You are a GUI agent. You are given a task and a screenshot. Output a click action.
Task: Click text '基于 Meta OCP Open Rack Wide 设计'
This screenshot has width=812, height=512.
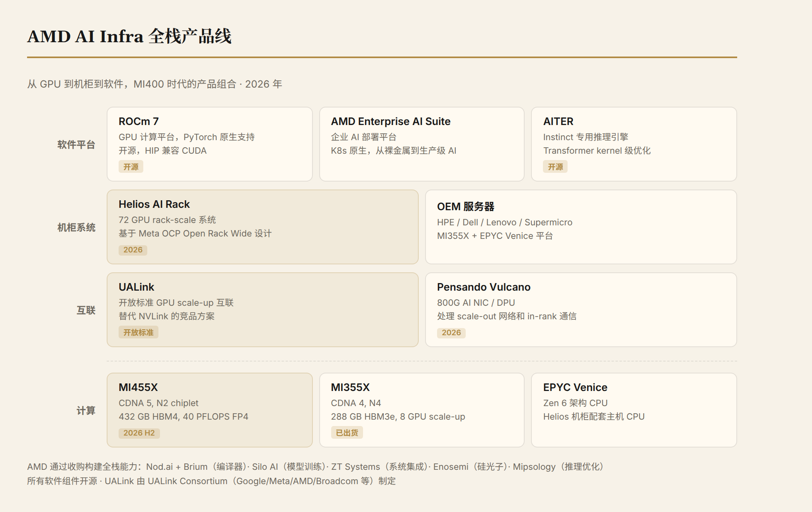195,233
